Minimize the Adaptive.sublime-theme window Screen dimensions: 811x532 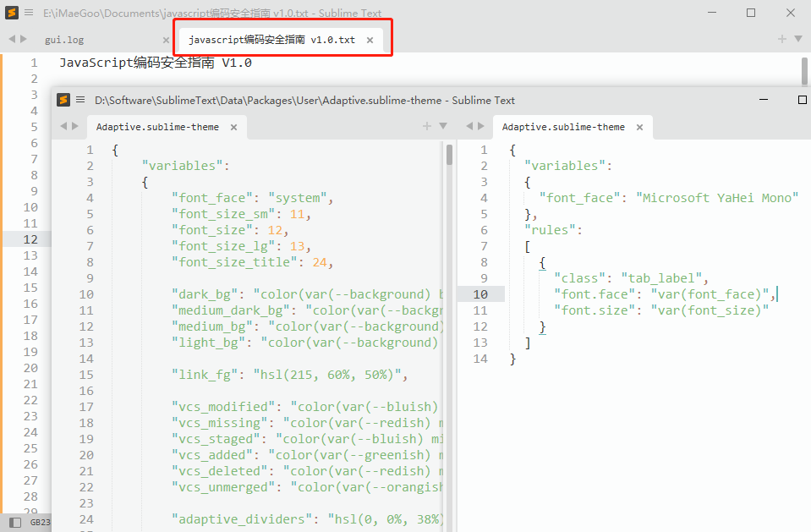point(764,99)
